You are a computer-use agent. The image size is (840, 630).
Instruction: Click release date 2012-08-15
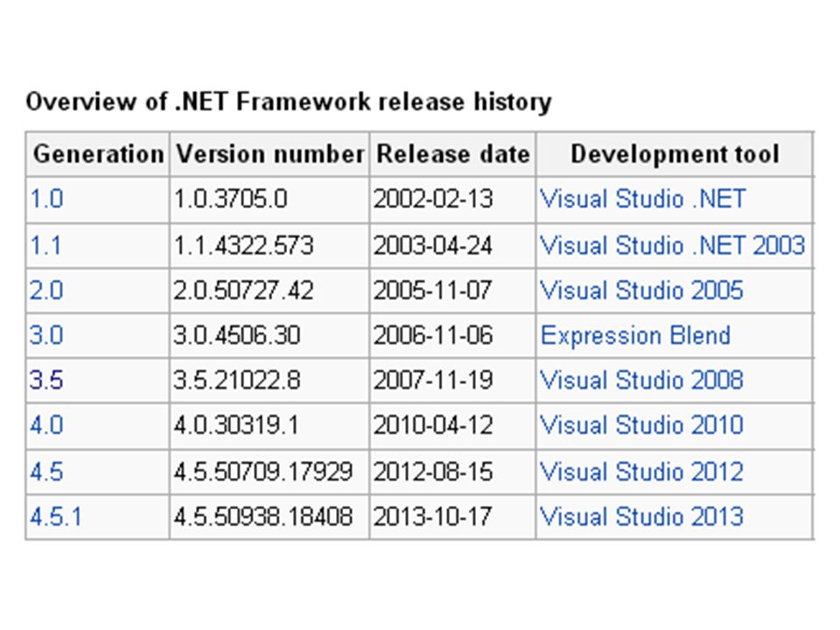pyautogui.click(x=433, y=472)
